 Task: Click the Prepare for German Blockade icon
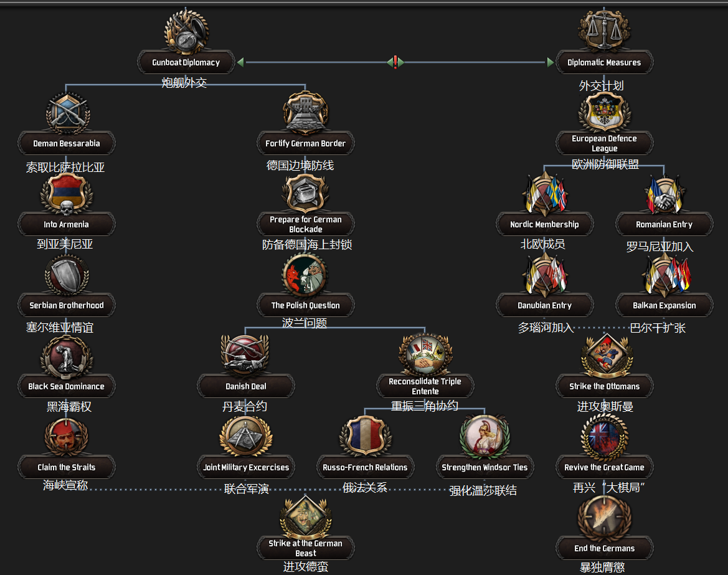click(306, 193)
